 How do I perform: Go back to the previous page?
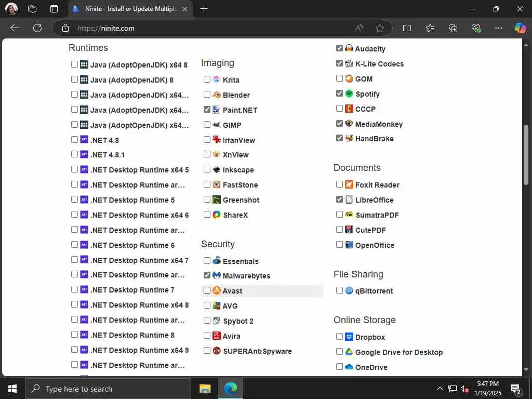(14, 28)
